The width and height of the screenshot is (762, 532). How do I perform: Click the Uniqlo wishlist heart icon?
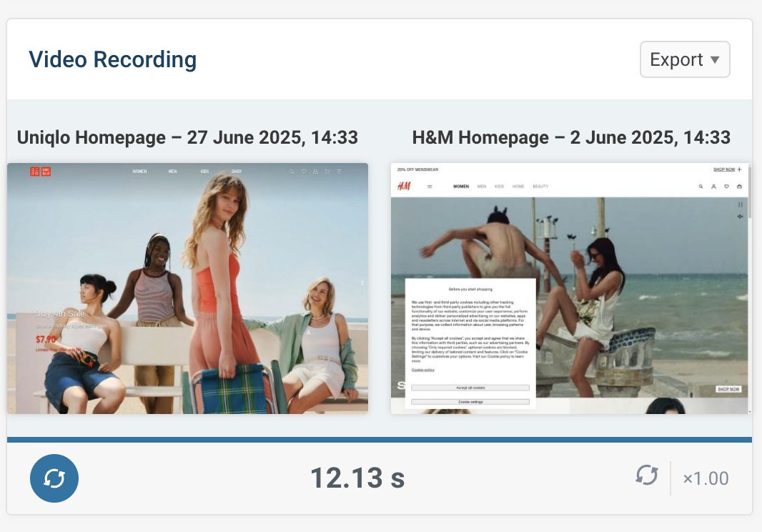[x=304, y=172]
